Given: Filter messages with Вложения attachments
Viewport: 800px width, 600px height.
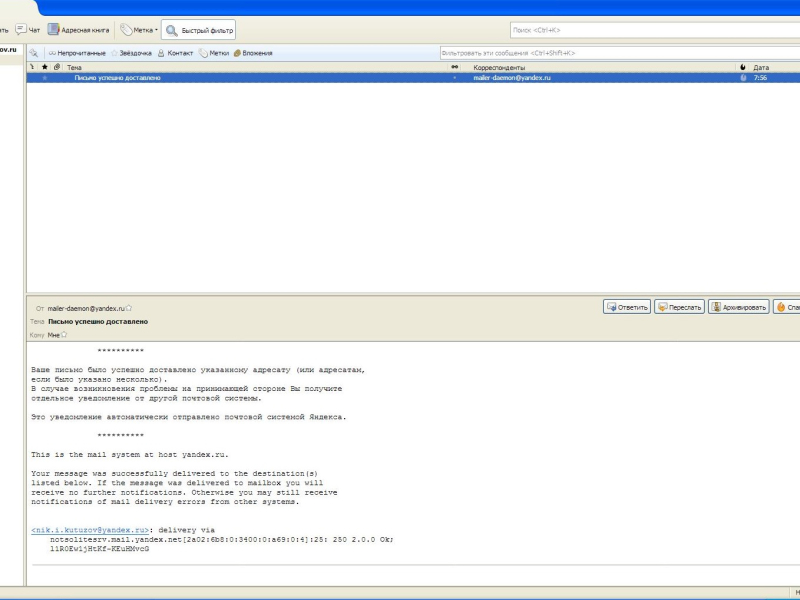Looking at the screenshot, I should coord(253,53).
